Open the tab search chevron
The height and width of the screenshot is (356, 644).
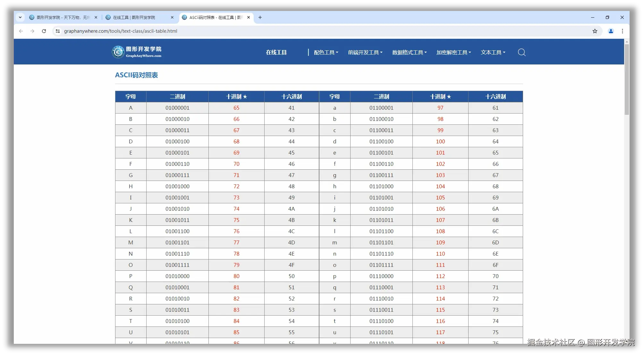20,17
